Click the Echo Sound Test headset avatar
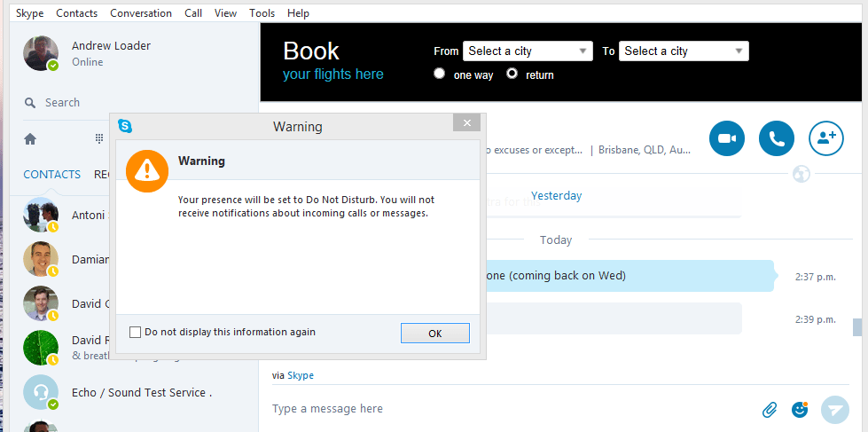Image resolution: width=868 pixels, height=432 pixels. 41,392
